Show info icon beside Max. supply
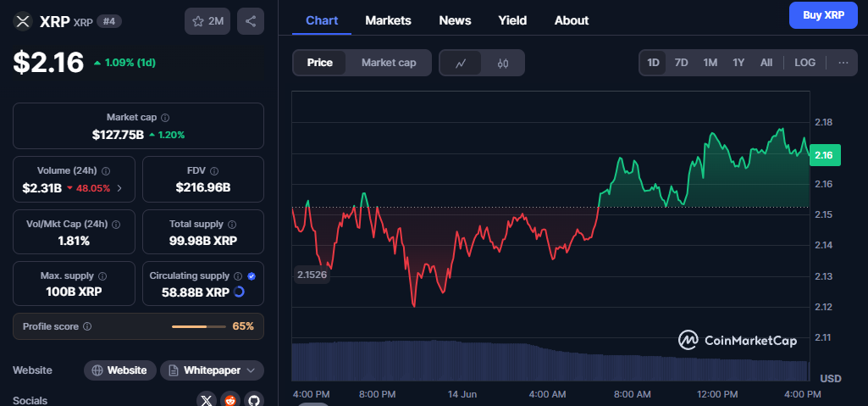This screenshot has height=406, width=868. (102, 275)
